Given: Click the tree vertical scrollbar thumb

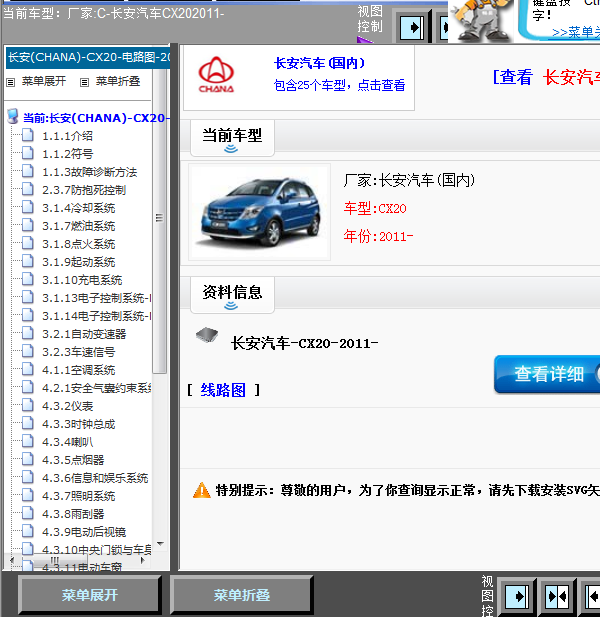Looking at the screenshot, I should pos(159,220).
